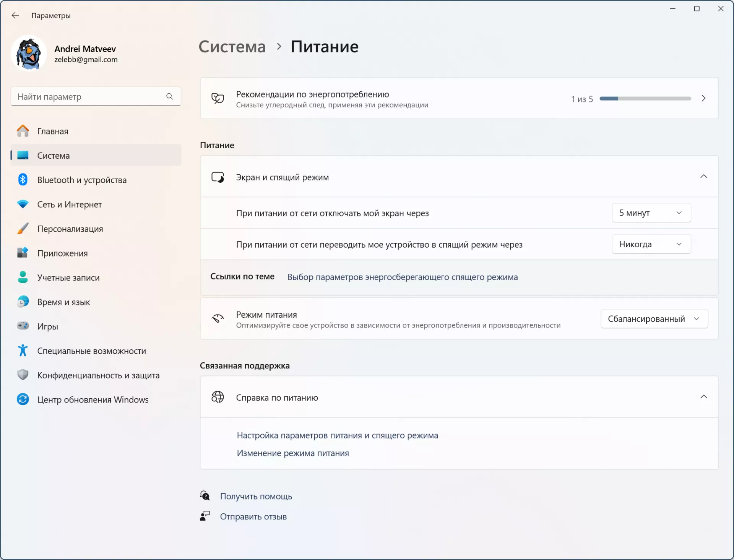Image resolution: width=734 pixels, height=560 pixels.
Task: Click the energy recommendations progress bar
Action: click(x=645, y=99)
